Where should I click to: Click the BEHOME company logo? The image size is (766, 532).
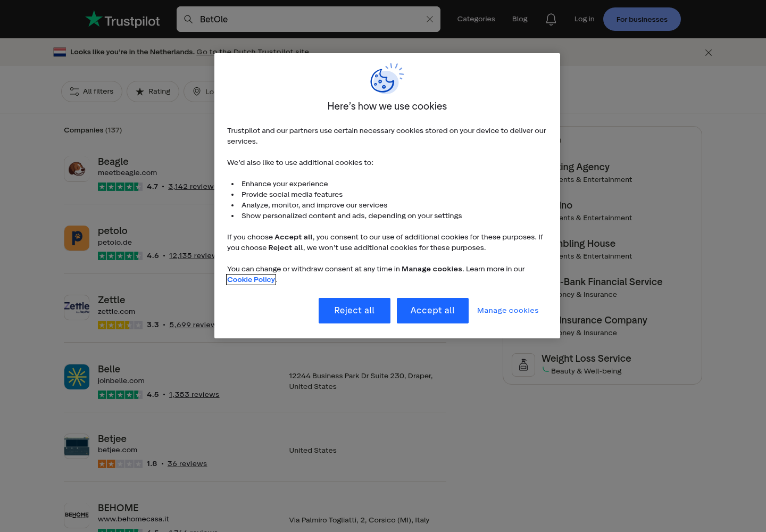coord(77,516)
